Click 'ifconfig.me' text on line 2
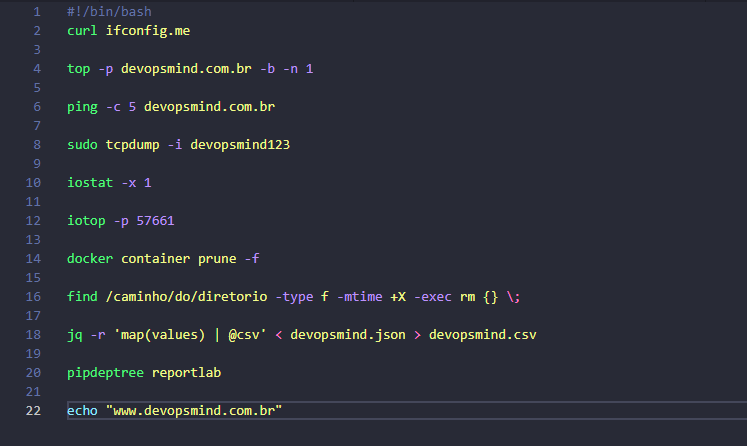 pyautogui.click(x=148, y=30)
